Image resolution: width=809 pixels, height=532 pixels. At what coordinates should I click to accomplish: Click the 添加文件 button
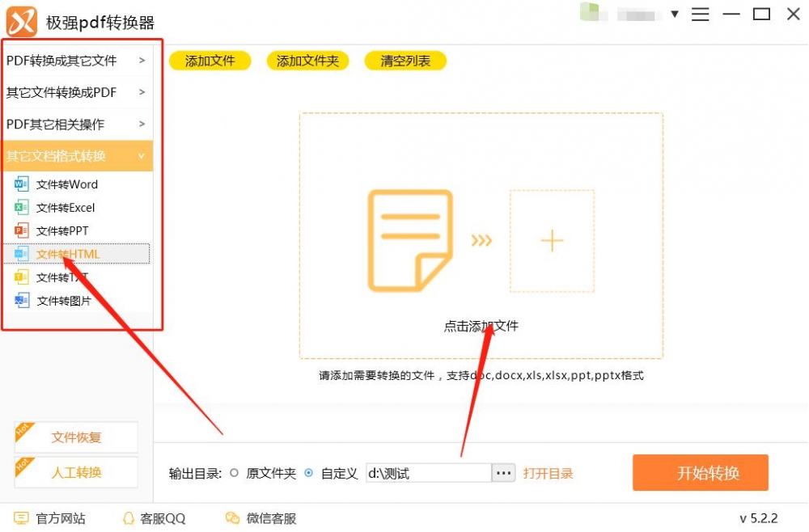click(210, 60)
